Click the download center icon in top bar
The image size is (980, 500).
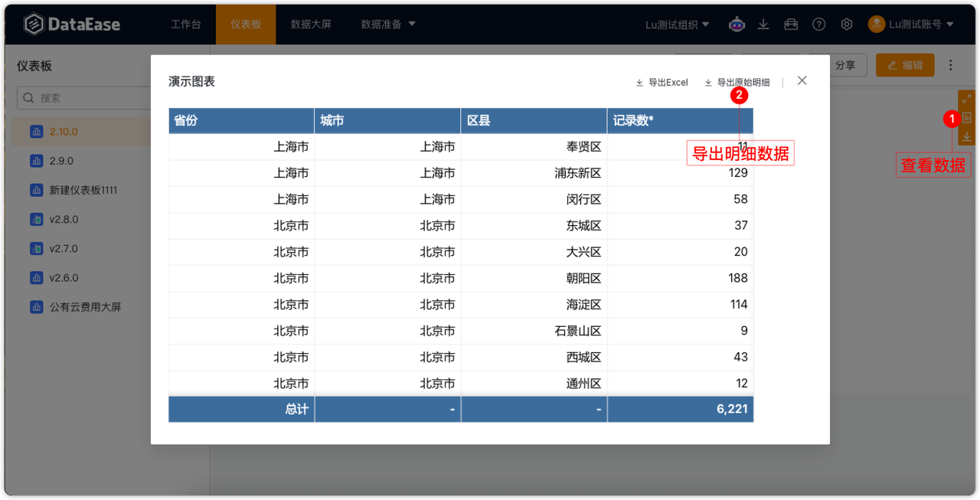pyautogui.click(x=763, y=24)
